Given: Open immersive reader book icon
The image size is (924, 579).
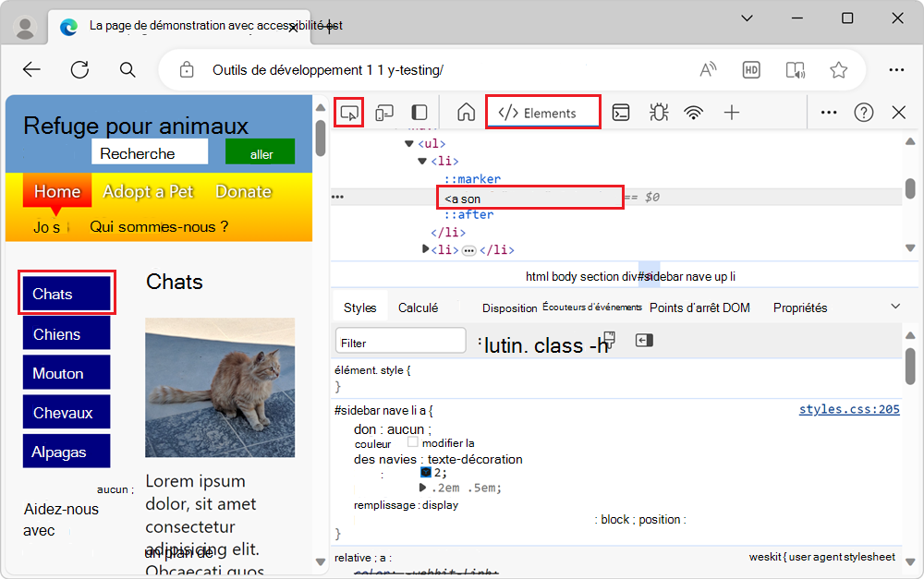Looking at the screenshot, I should click(x=796, y=69).
